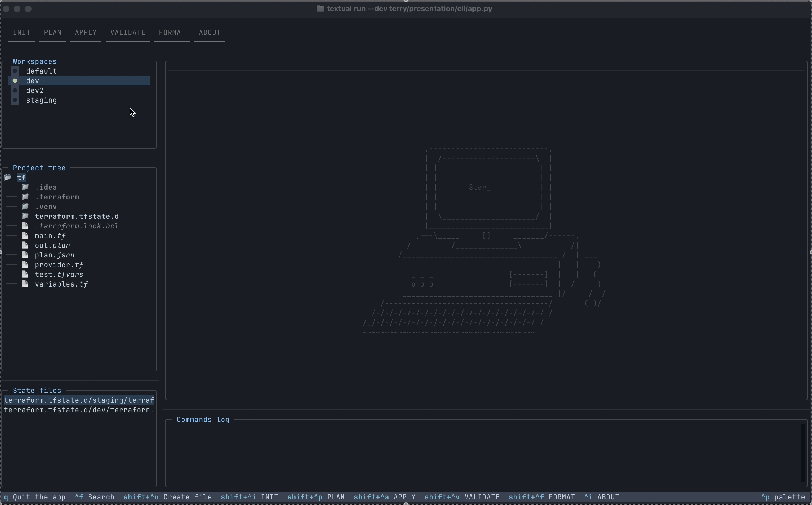Image resolution: width=812 pixels, height=505 pixels.
Task: Select the dev workspace radio button
Action: (15, 81)
